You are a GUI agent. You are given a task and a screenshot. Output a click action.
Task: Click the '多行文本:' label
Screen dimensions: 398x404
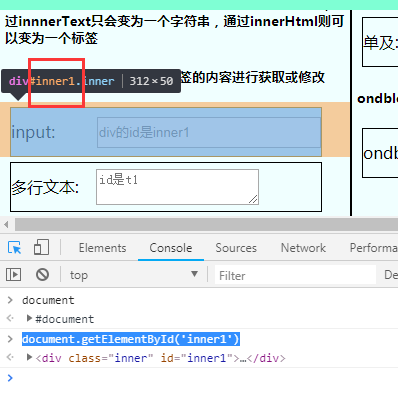click(x=45, y=187)
